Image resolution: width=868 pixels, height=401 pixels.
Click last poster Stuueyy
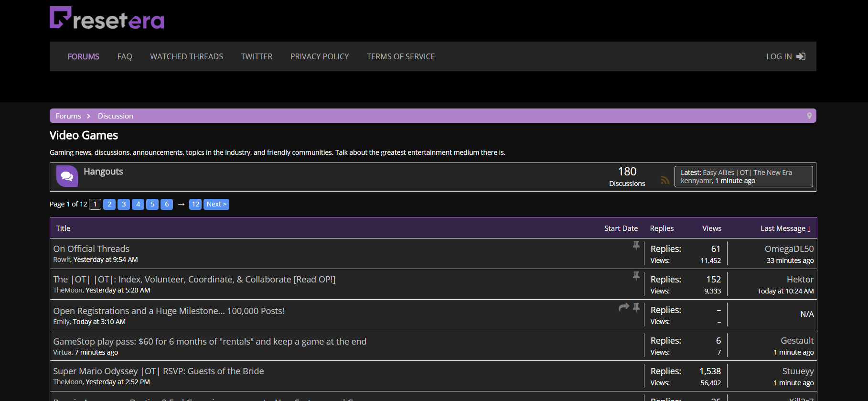coord(798,371)
